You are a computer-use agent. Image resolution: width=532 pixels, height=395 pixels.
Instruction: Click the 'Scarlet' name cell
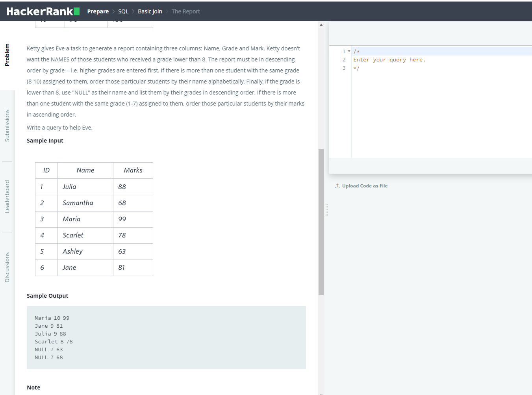click(x=85, y=236)
